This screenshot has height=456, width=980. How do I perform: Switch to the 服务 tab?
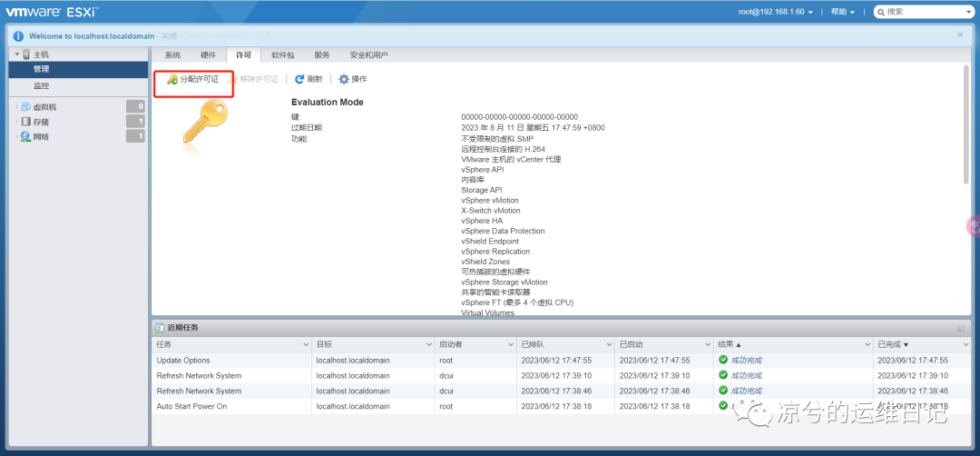pos(322,55)
